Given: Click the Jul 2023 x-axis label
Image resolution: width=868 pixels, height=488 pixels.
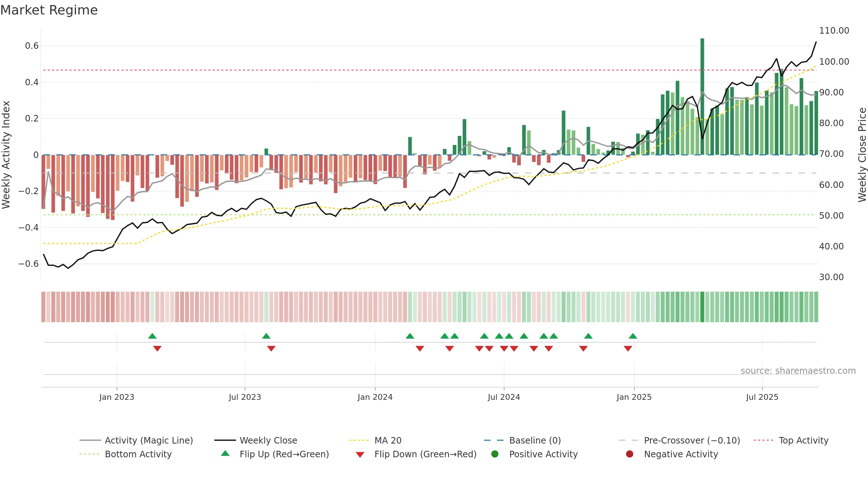Looking at the screenshot, I should tap(245, 397).
